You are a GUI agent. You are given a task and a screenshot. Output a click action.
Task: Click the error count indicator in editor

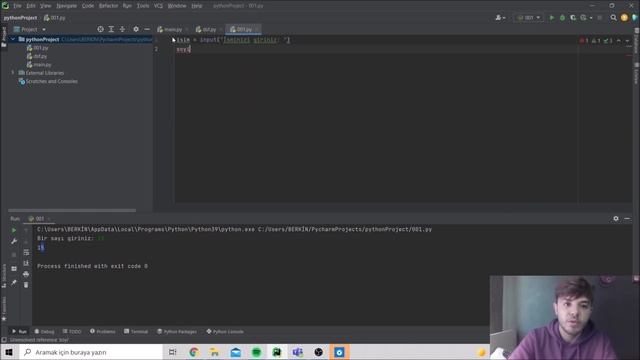(x=584, y=40)
